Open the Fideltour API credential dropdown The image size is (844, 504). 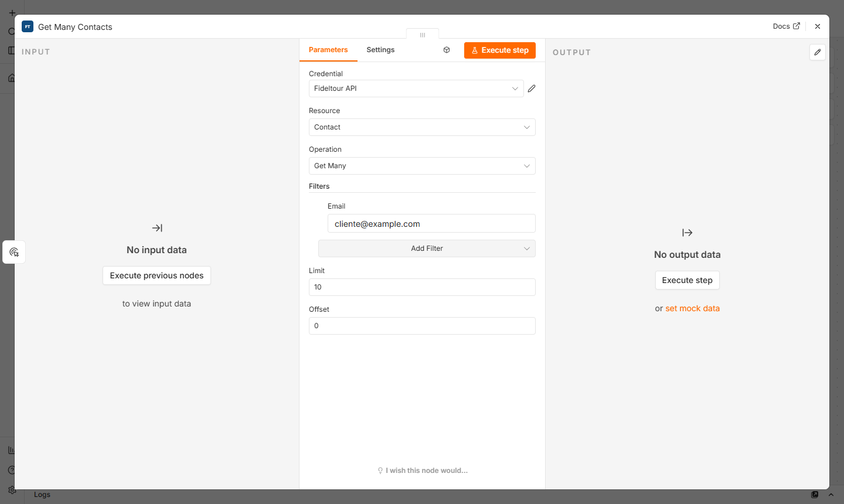coord(416,88)
